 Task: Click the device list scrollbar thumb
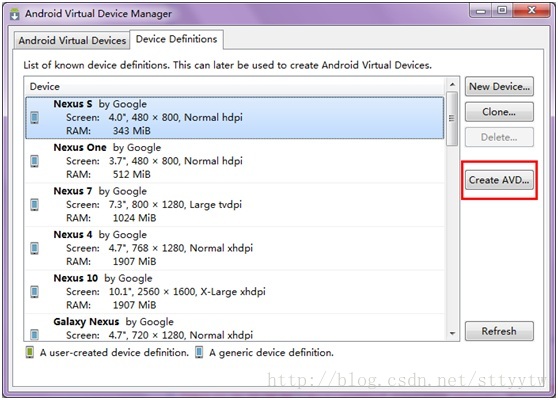452,119
